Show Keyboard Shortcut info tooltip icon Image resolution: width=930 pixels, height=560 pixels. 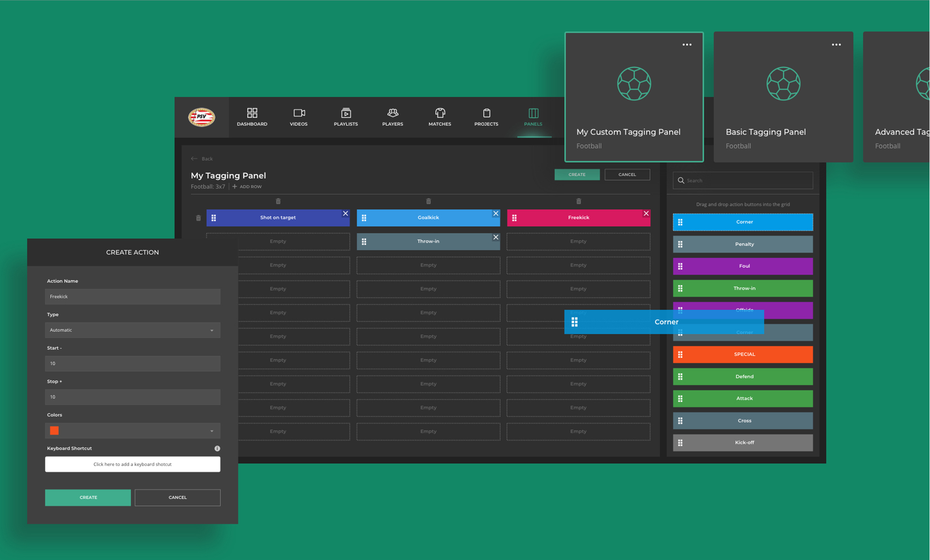(x=217, y=448)
